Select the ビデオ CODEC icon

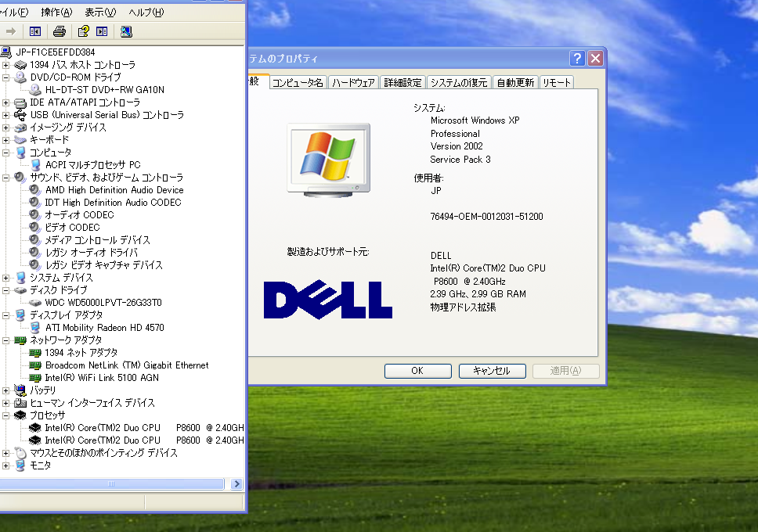point(34,228)
